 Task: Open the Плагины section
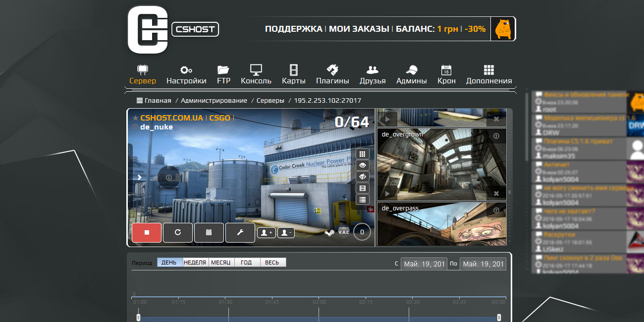[332, 75]
